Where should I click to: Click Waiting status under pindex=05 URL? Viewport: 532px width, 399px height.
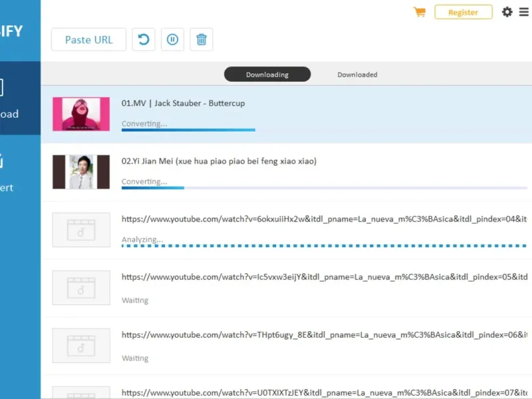[135, 301]
